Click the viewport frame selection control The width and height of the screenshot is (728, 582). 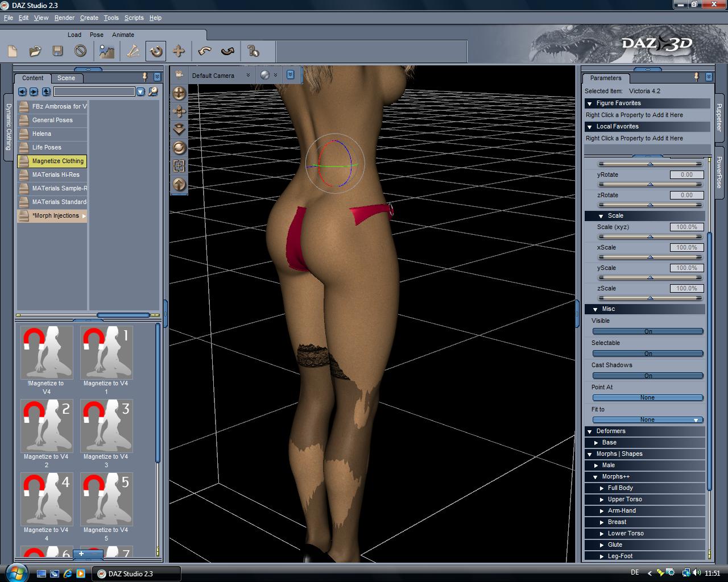tap(179, 166)
